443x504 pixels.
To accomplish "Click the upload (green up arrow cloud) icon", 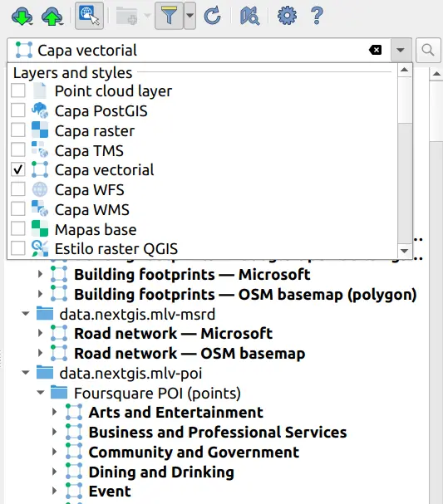I will tap(52, 16).
